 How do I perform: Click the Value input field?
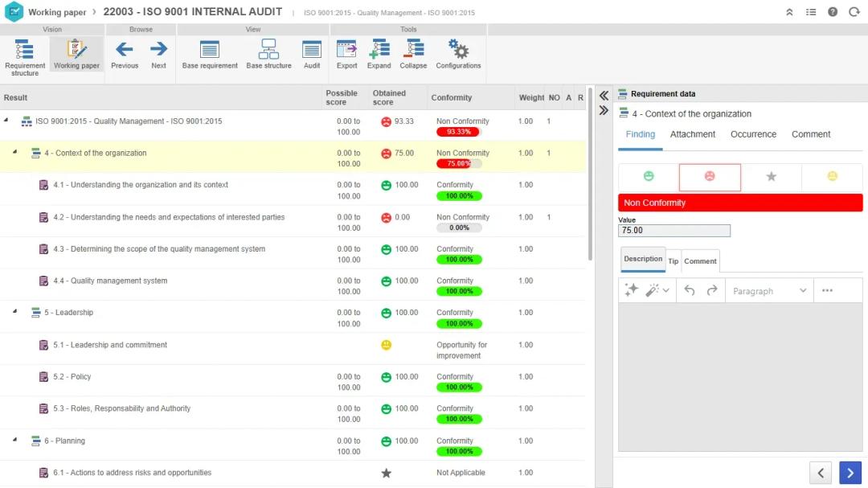pos(674,231)
